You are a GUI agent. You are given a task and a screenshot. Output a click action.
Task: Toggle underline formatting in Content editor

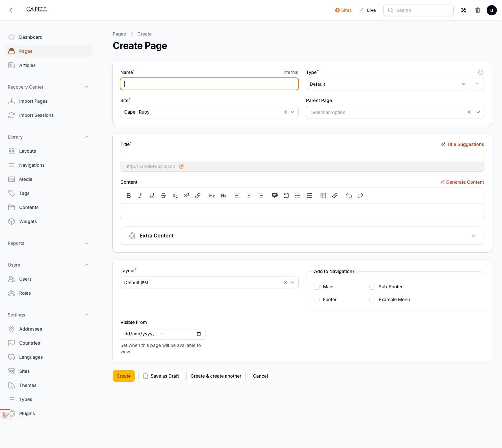click(152, 196)
